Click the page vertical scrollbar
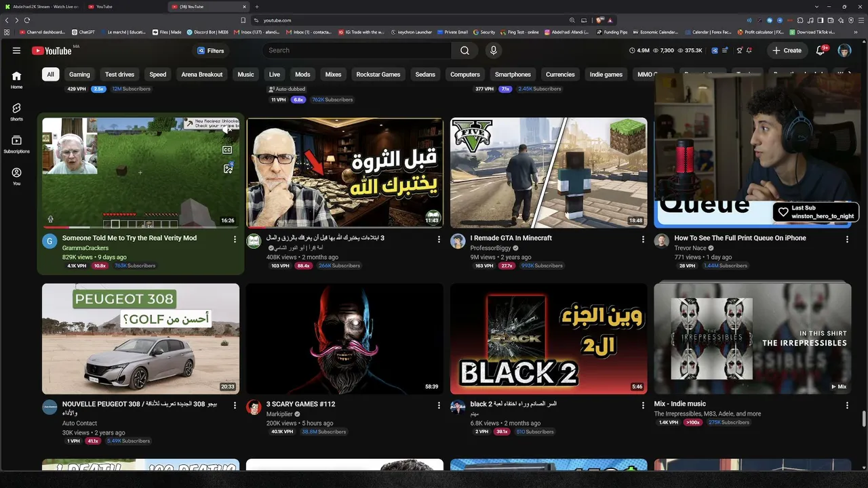 (864, 418)
